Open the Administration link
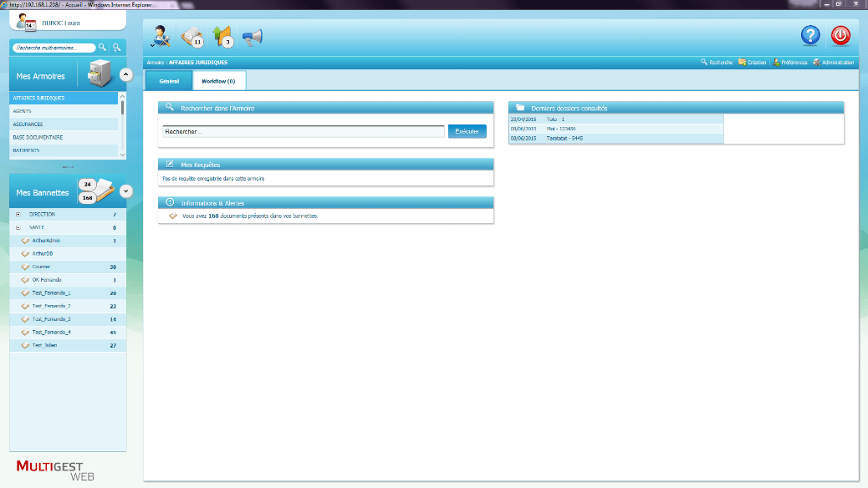 click(x=837, y=63)
